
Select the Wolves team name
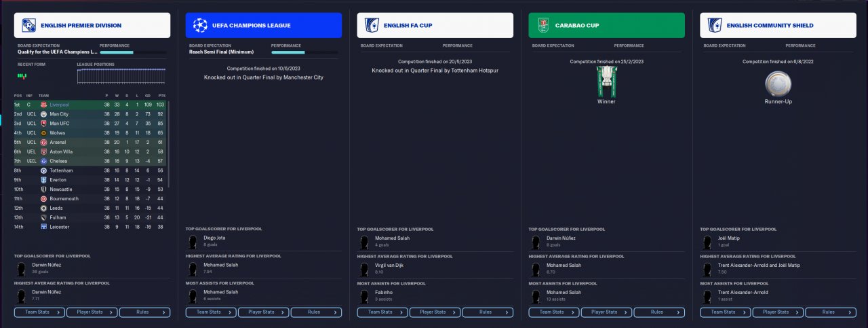[x=58, y=133]
